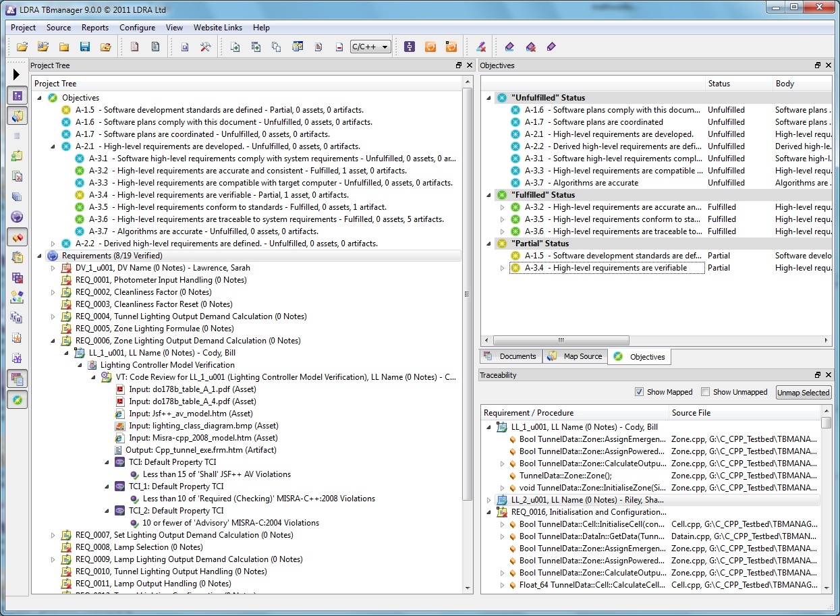840x616 pixels.
Task: Click the blue floppy disk Save icon
Action: click(x=85, y=47)
